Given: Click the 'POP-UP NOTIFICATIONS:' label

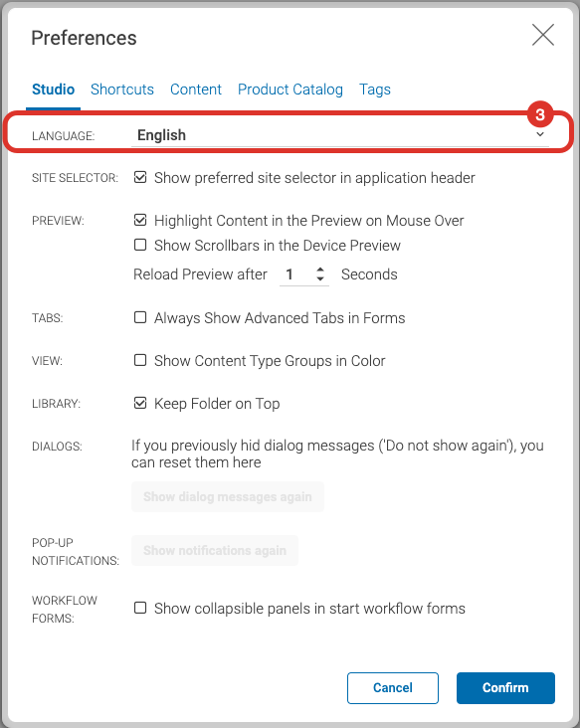Looking at the screenshot, I should pyautogui.click(x=76, y=552).
